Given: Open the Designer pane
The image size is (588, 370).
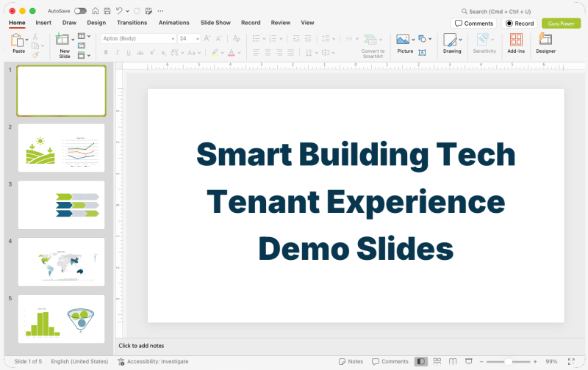Looking at the screenshot, I should pos(545,43).
